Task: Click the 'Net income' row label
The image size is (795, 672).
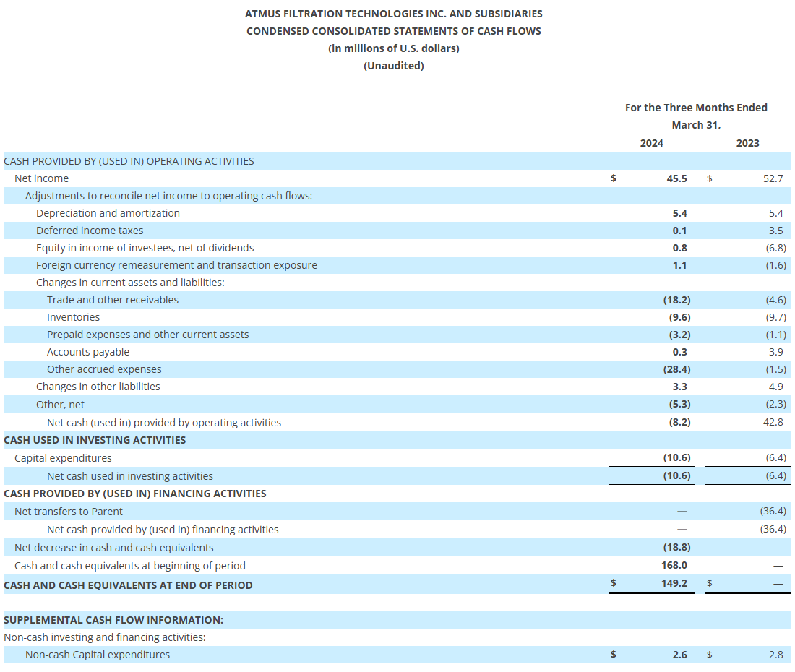Action: 42,178
